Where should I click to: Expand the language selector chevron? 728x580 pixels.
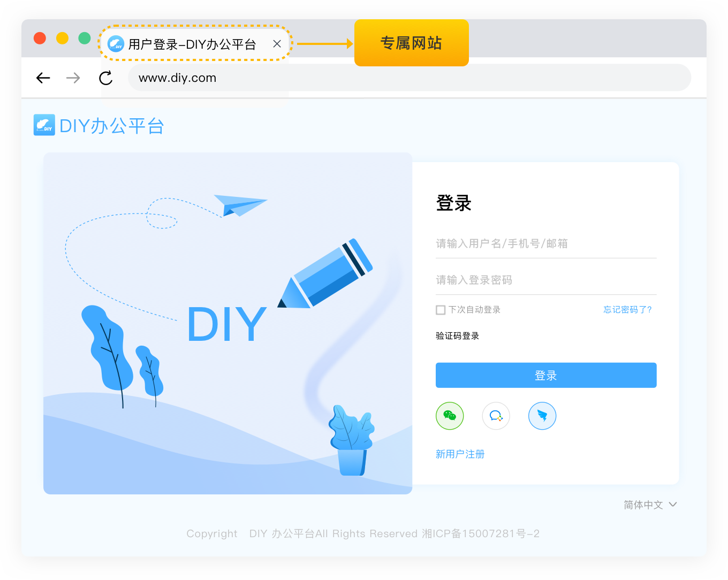tap(673, 505)
